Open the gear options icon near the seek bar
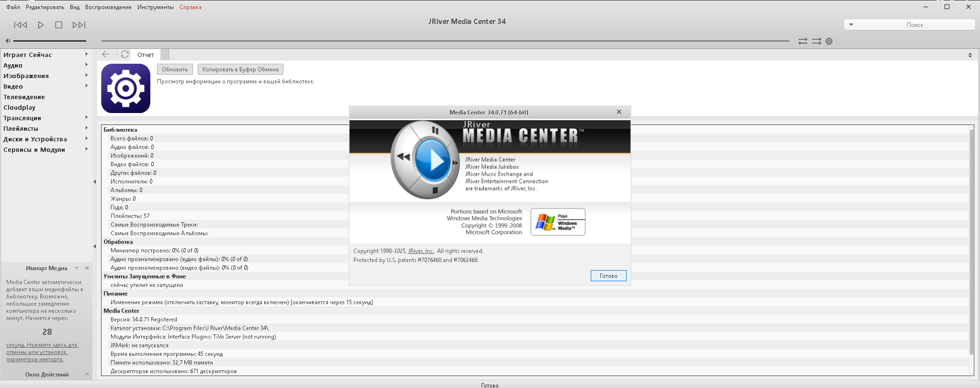 [x=829, y=41]
